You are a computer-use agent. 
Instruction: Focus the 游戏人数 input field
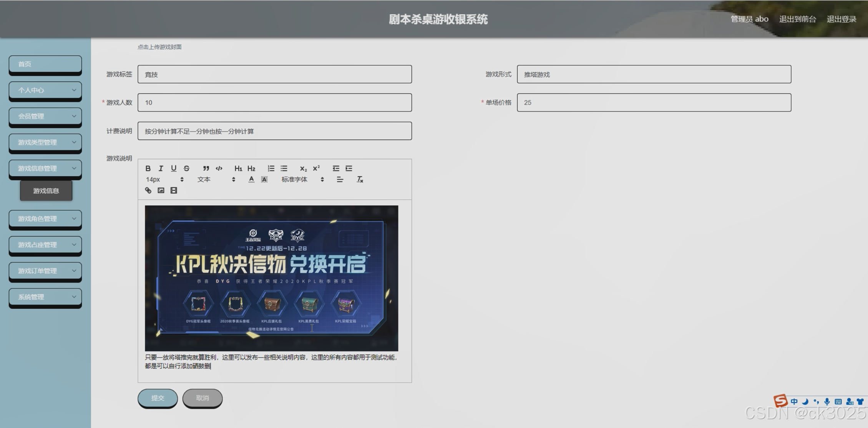(275, 103)
